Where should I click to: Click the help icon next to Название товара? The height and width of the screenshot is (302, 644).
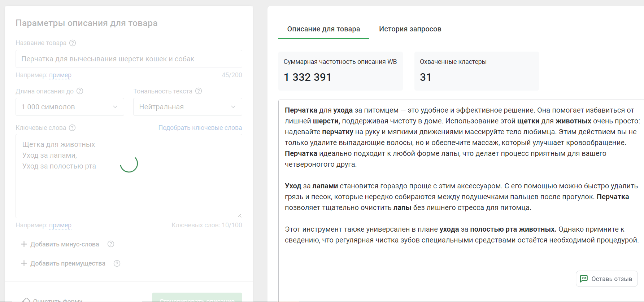[x=73, y=43]
